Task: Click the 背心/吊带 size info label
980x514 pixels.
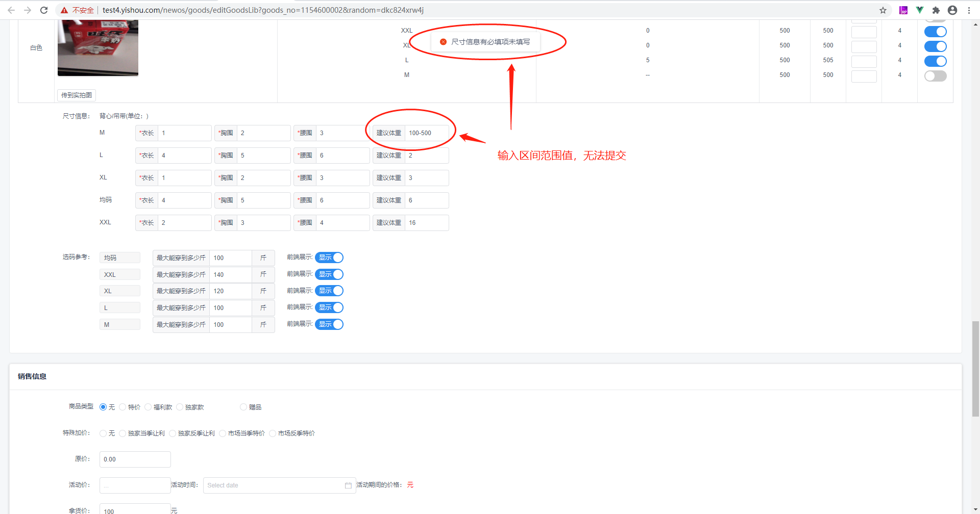Action: pyautogui.click(x=124, y=116)
